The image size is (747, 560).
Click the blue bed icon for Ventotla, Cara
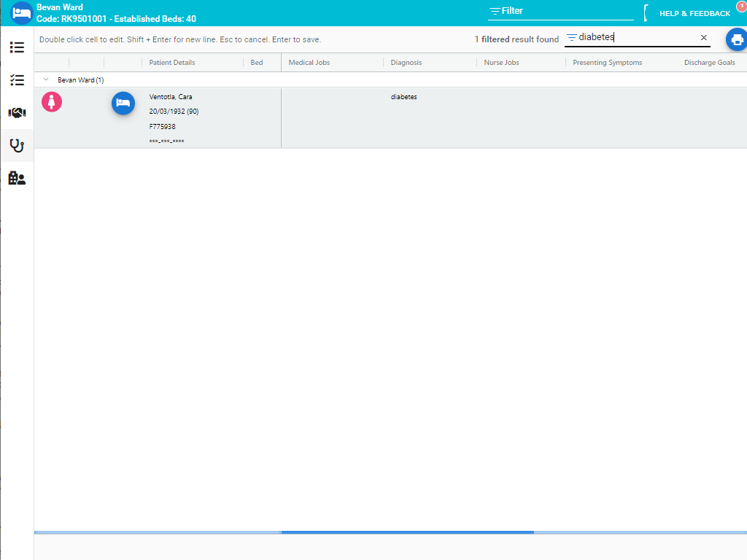click(x=123, y=104)
